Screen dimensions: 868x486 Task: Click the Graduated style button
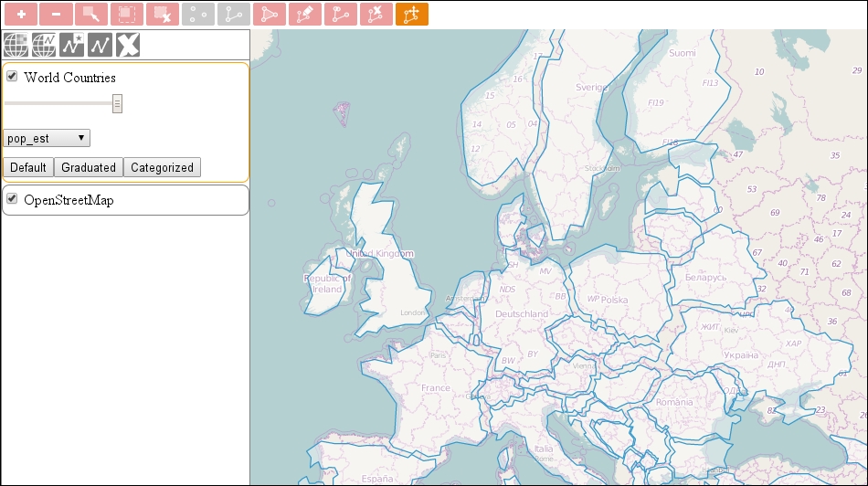tap(89, 168)
